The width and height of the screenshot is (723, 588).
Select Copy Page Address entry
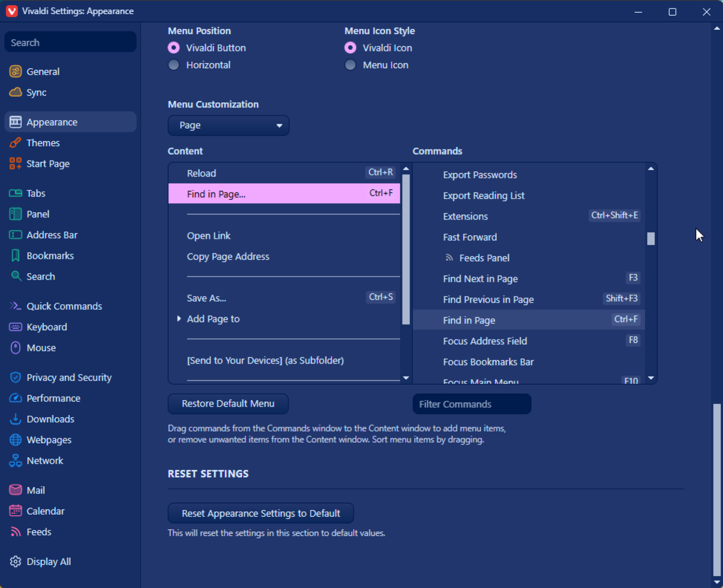[x=284, y=256]
